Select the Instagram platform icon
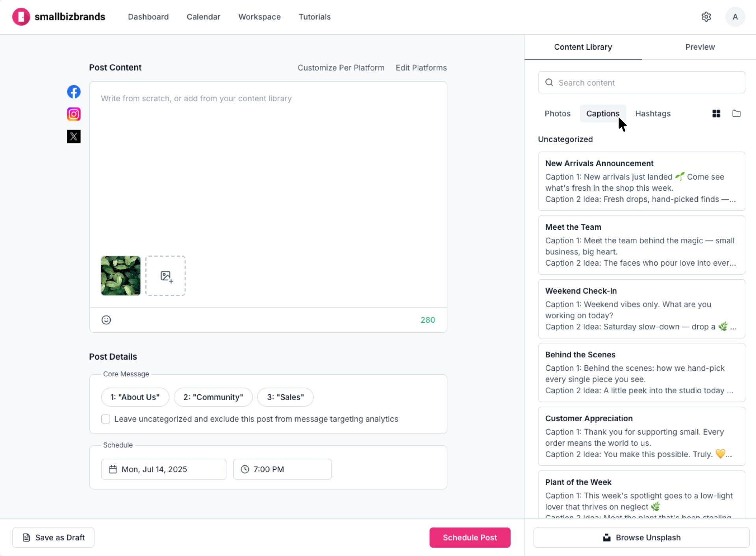The image size is (756, 556). pyautogui.click(x=74, y=114)
